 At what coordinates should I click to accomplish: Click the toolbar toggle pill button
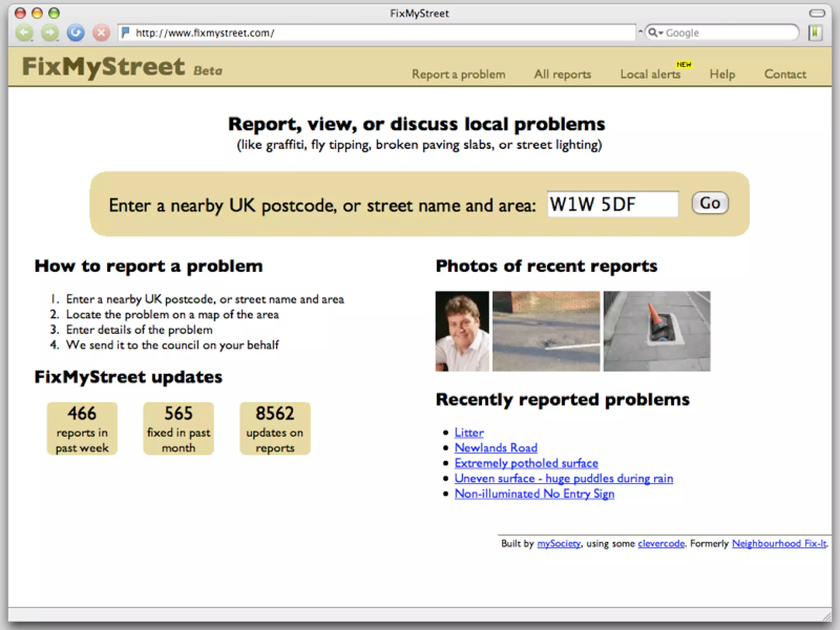(817, 14)
